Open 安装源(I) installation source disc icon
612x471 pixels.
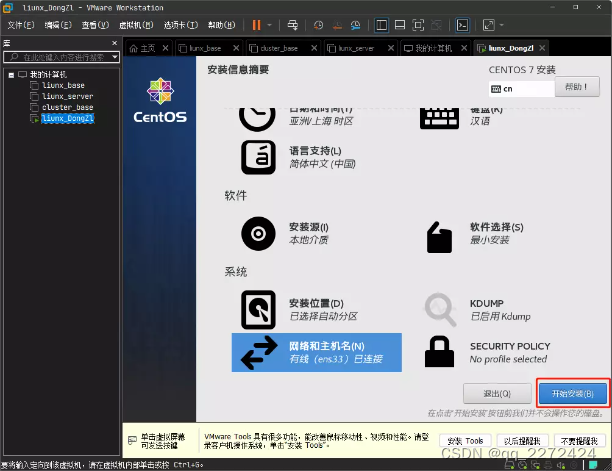pyautogui.click(x=258, y=233)
